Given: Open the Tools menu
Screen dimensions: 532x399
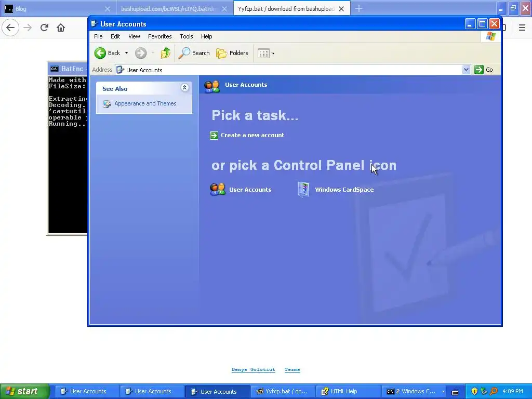Looking at the screenshot, I should [x=187, y=36].
